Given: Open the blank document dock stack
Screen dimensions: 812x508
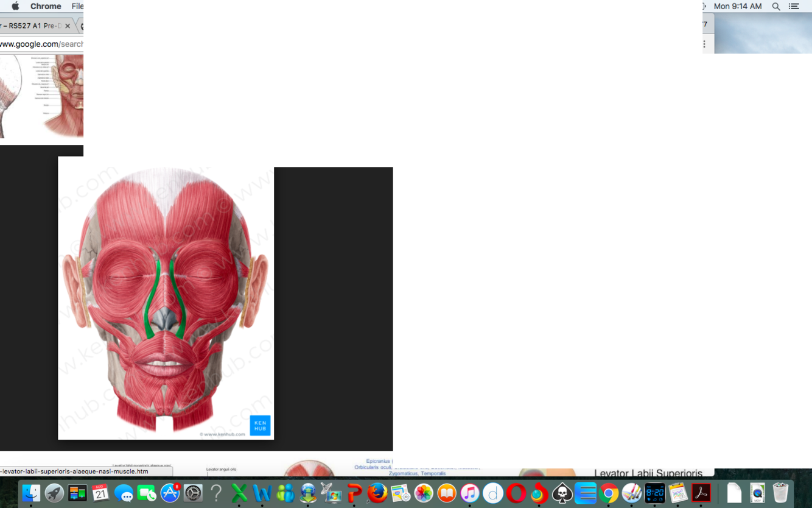Looking at the screenshot, I should (734, 493).
